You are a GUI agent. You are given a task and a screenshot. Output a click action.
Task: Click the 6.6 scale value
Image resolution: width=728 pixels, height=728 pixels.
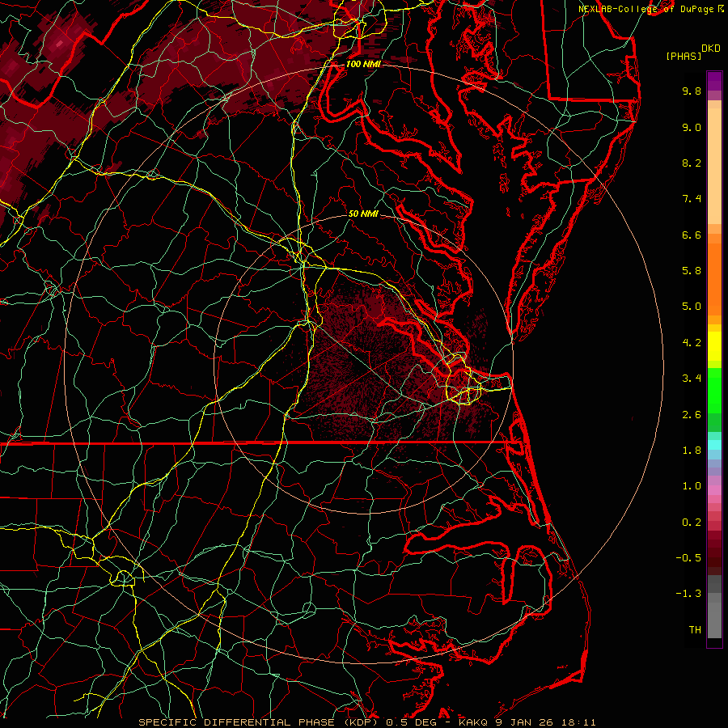click(692, 235)
